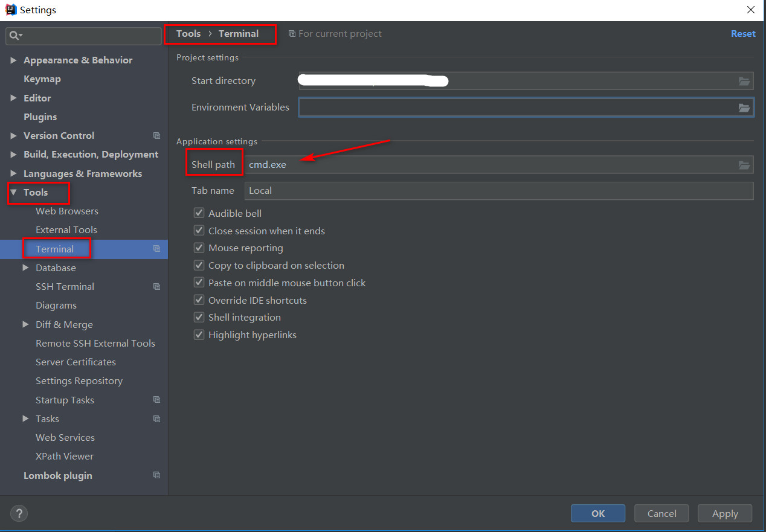Expand the Editor settings section
Screen dimensions: 766x532
click(x=13, y=98)
